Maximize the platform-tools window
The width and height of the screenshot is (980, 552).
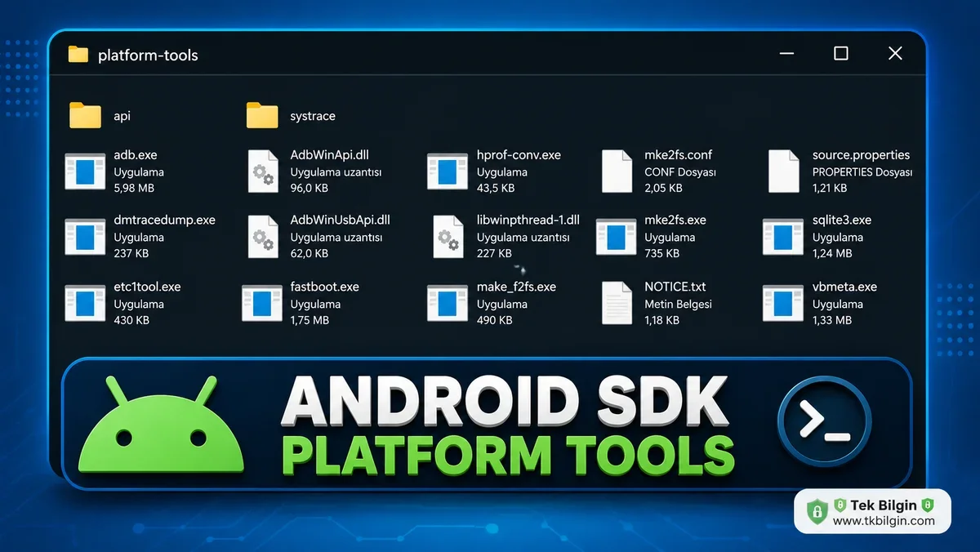click(840, 54)
